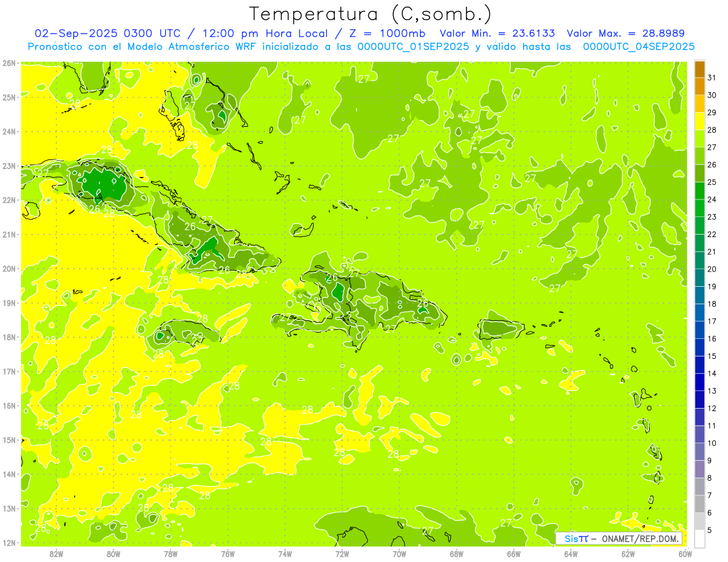Pick the brown legend swatch above 31

click(x=699, y=69)
